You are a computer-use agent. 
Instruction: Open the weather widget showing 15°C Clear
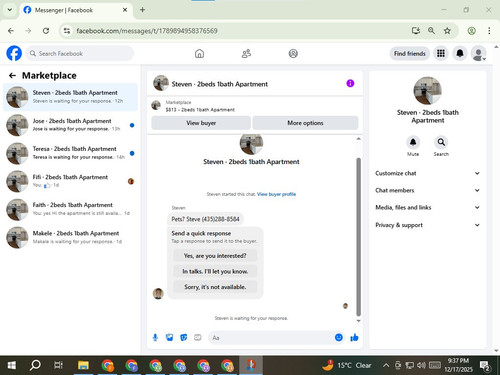(346, 365)
